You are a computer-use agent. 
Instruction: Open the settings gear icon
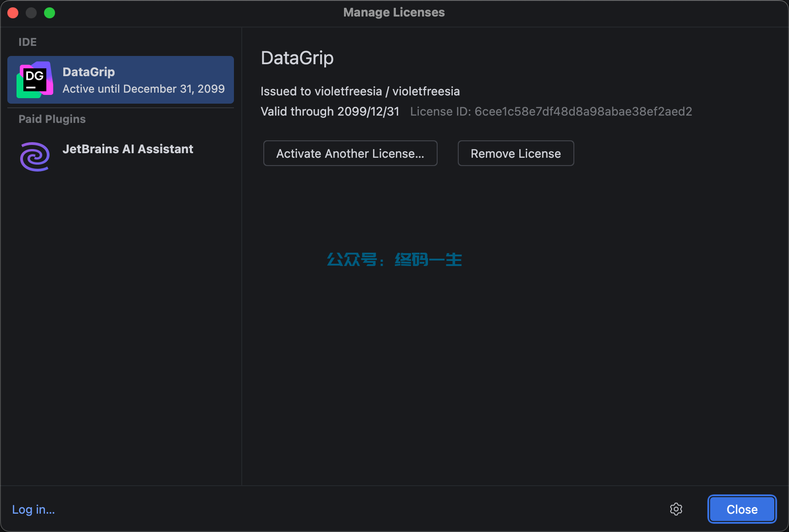[x=676, y=509]
